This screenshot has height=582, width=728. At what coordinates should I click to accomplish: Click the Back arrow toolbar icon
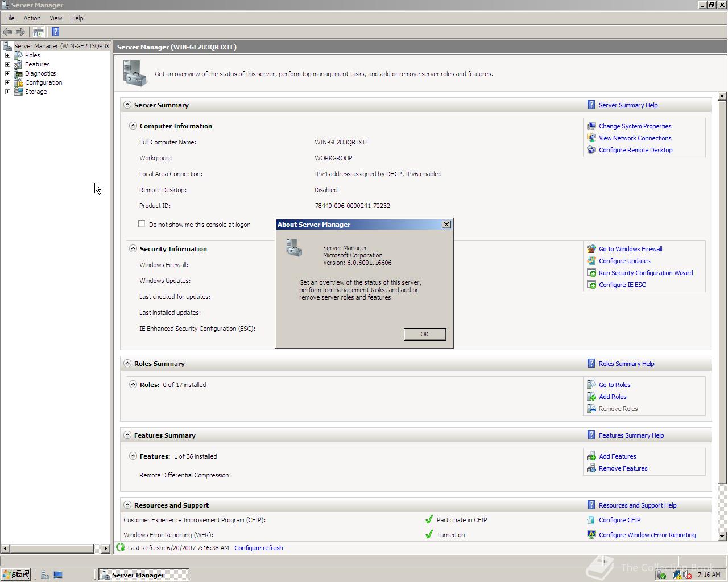pyautogui.click(x=7, y=32)
